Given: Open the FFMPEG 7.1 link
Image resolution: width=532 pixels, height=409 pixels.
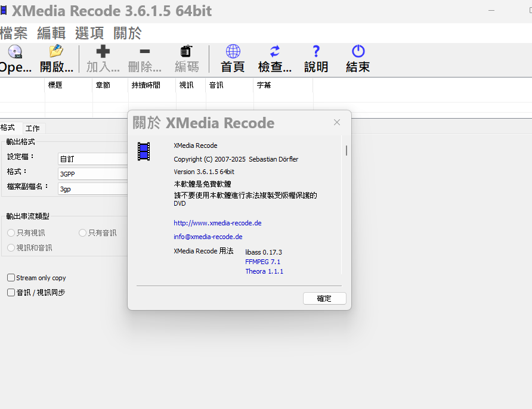Looking at the screenshot, I should pos(262,262).
